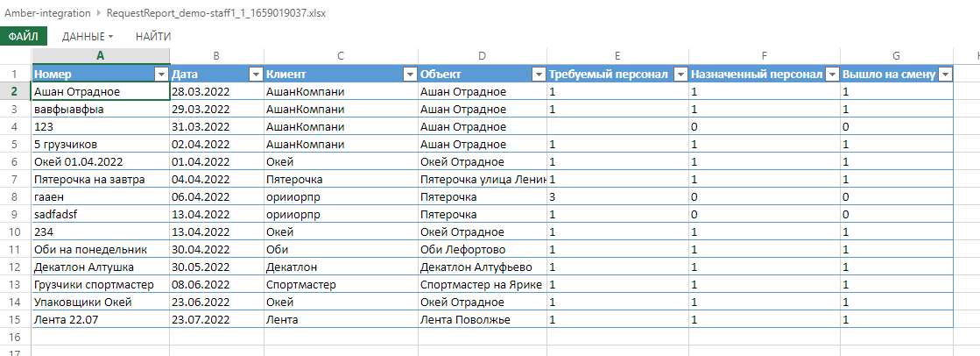Click the НАЙТИ button
Viewport: 980px width, 356px height.
(x=153, y=36)
